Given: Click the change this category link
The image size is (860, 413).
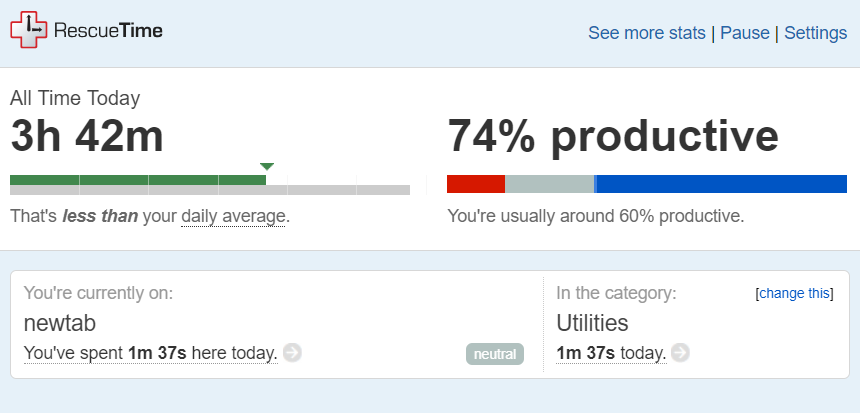Looking at the screenshot, I should (x=794, y=293).
